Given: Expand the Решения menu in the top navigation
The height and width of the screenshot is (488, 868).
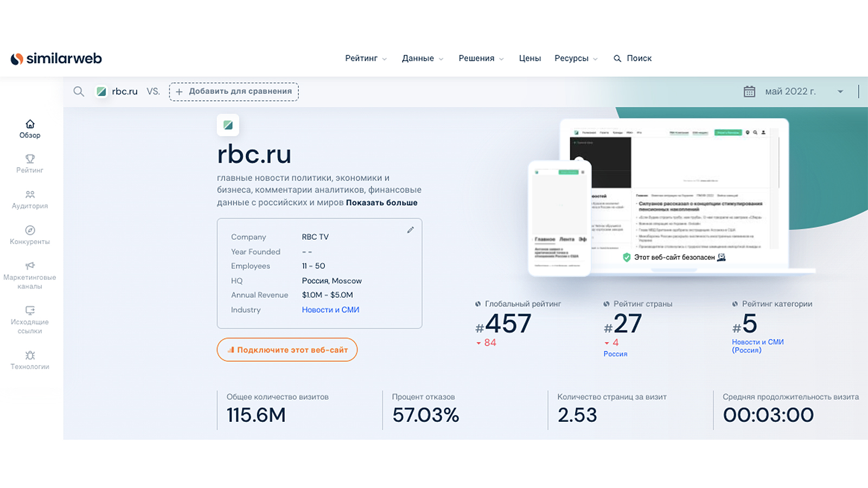Looking at the screenshot, I should (x=481, y=59).
